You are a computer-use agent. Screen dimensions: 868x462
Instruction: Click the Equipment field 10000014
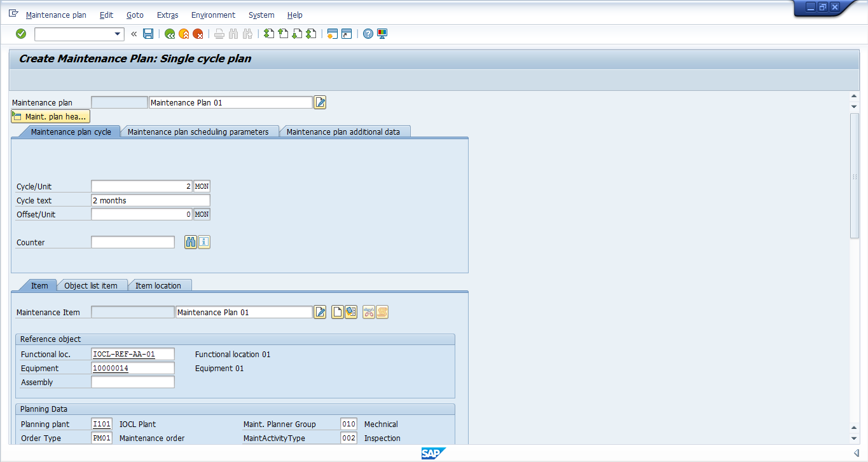click(133, 368)
